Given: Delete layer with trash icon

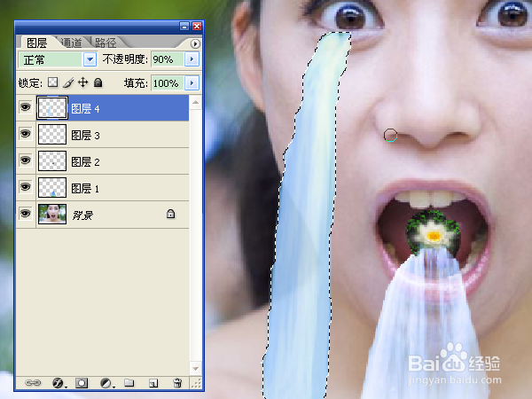Looking at the screenshot, I should click(x=177, y=383).
